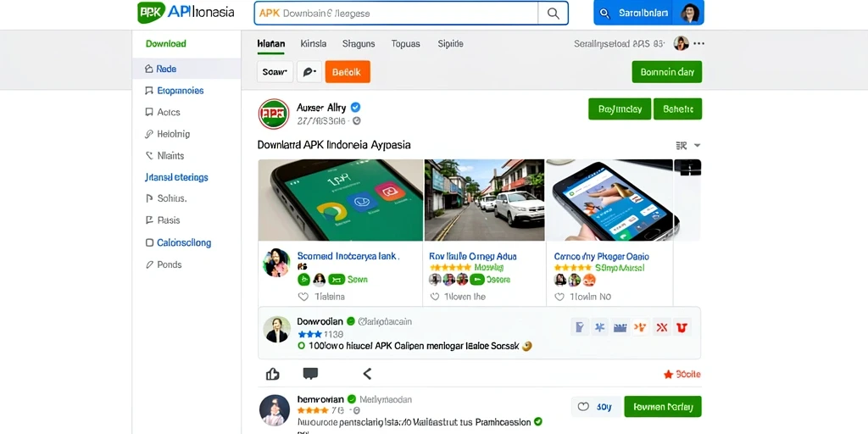Switch to the Kirisla tab
Viewport: 868px width, 434px height.
coord(314,44)
